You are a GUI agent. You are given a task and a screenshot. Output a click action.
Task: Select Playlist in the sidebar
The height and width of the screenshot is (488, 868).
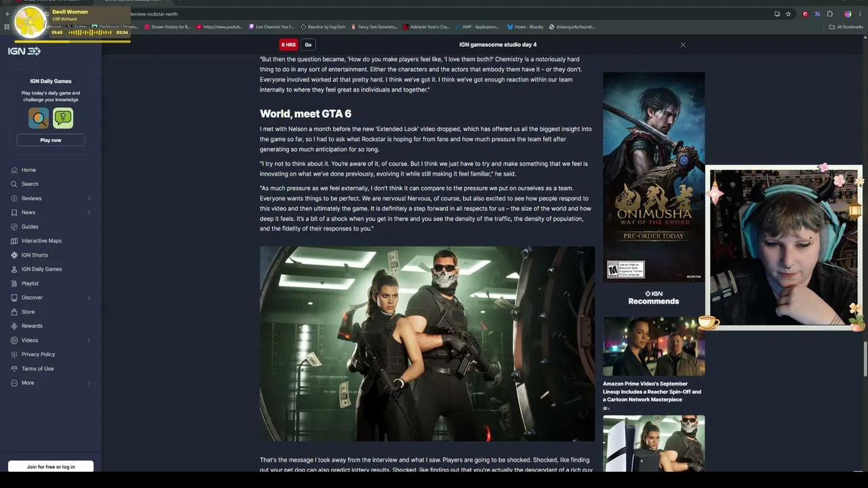[30, 283]
